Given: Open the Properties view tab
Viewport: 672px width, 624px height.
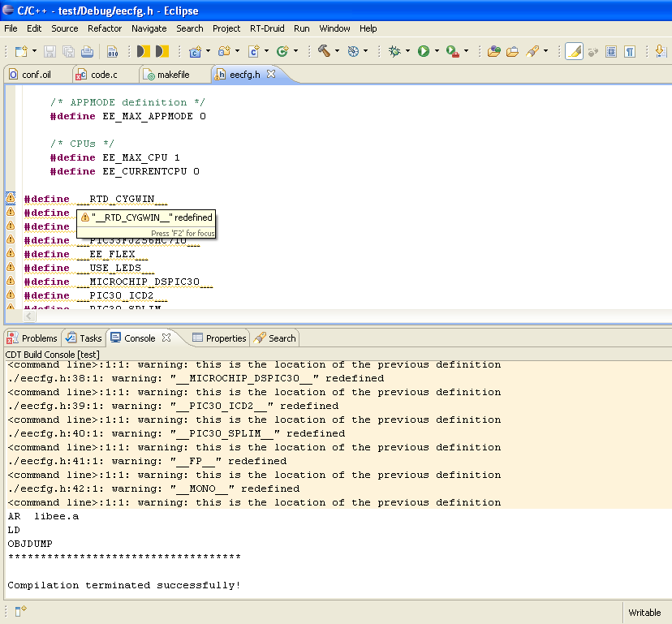Looking at the screenshot, I should point(219,338).
